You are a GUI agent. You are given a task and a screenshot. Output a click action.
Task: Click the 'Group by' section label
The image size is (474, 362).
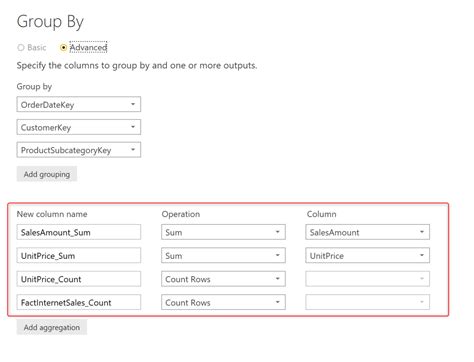click(34, 87)
